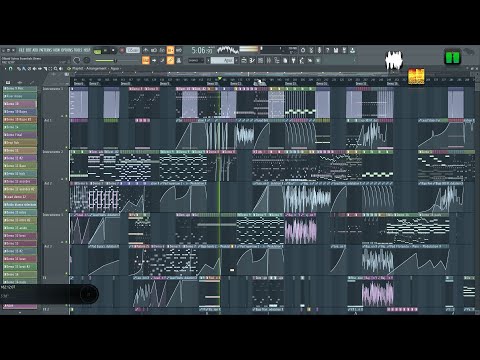Click the pattern selector left arrow
Screen dimensions: 480x360
pos(208,60)
